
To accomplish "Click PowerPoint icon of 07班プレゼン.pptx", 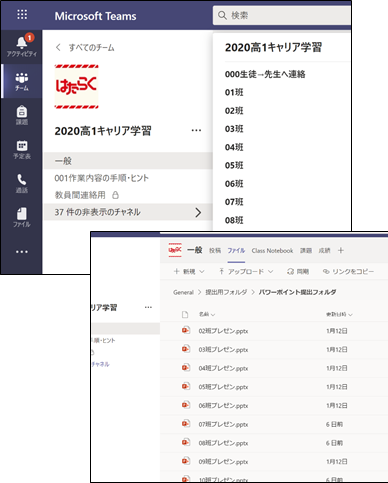I will 186,423.
